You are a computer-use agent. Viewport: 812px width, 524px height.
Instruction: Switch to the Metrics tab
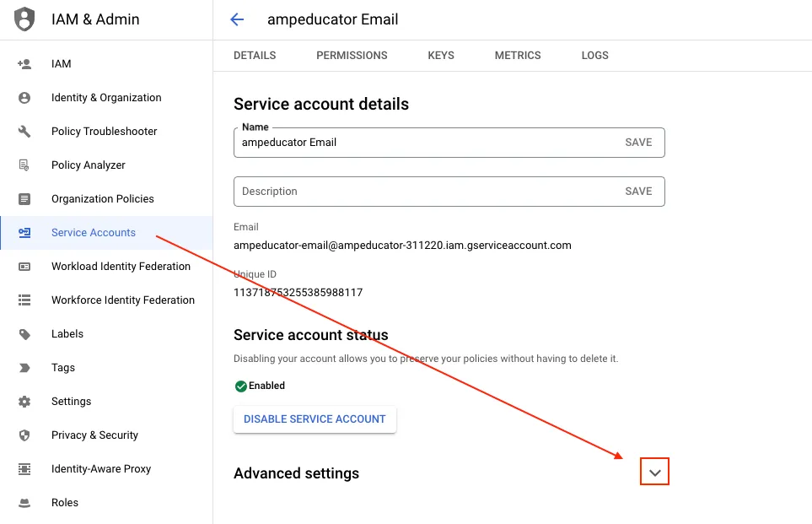518,56
